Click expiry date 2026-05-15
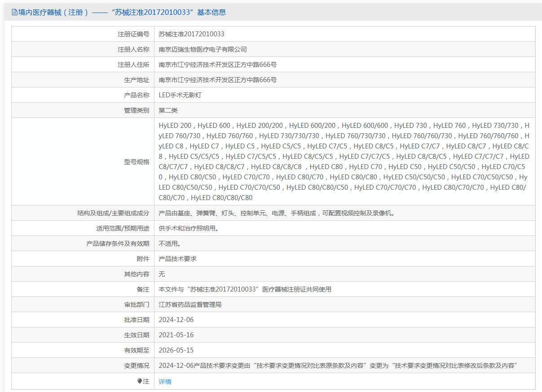 click(x=176, y=350)
